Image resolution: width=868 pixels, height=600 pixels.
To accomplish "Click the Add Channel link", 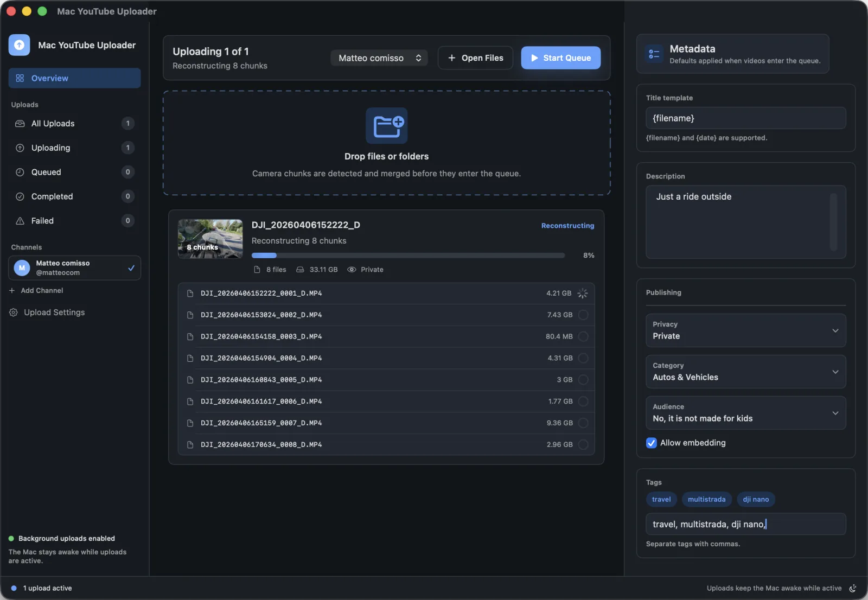I will coord(36,291).
